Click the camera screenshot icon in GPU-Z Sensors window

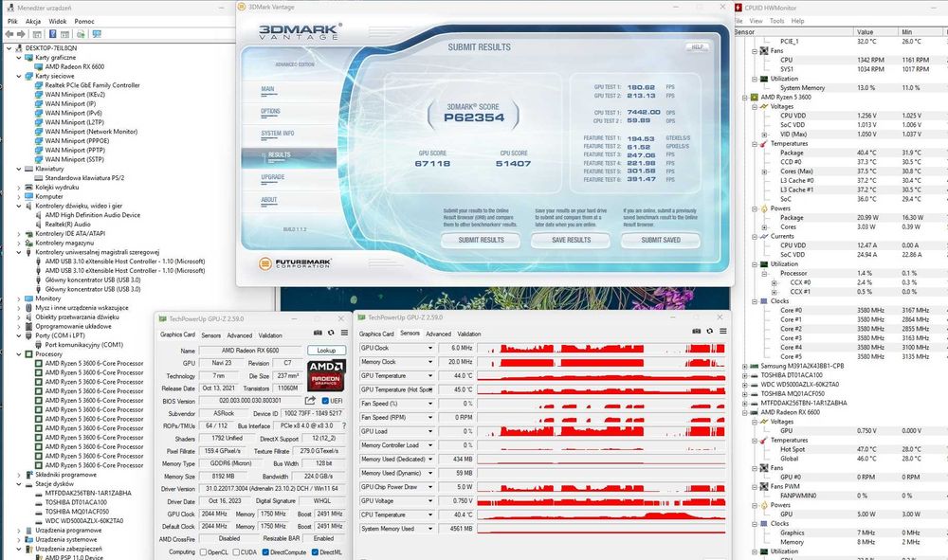coord(697,331)
